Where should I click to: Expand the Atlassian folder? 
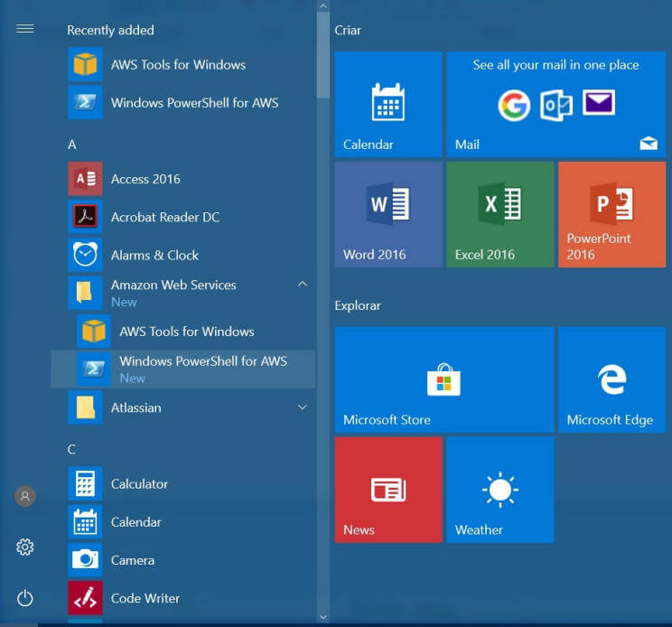(x=303, y=407)
